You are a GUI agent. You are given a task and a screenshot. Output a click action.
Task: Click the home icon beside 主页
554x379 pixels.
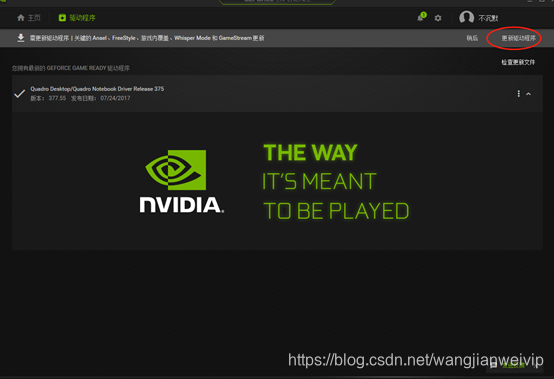21,18
